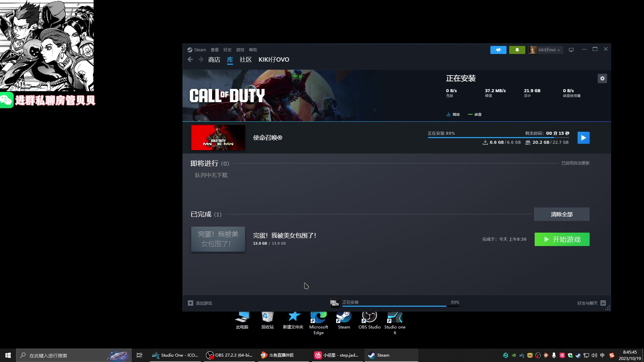The height and width of the screenshot is (362, 644).
Task: Switch to the OBS 27.2.3 taskbar window
Action: coord(229,355)
